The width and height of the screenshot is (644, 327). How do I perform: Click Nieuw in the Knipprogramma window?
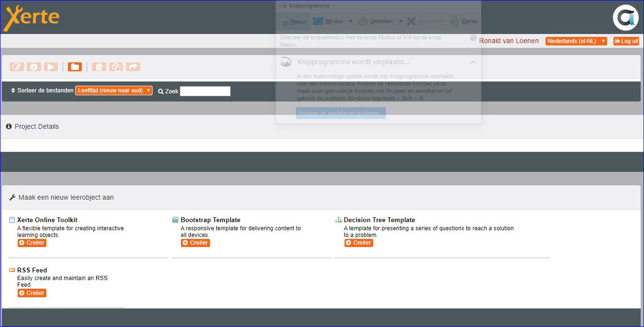click(x=293, y=22)
